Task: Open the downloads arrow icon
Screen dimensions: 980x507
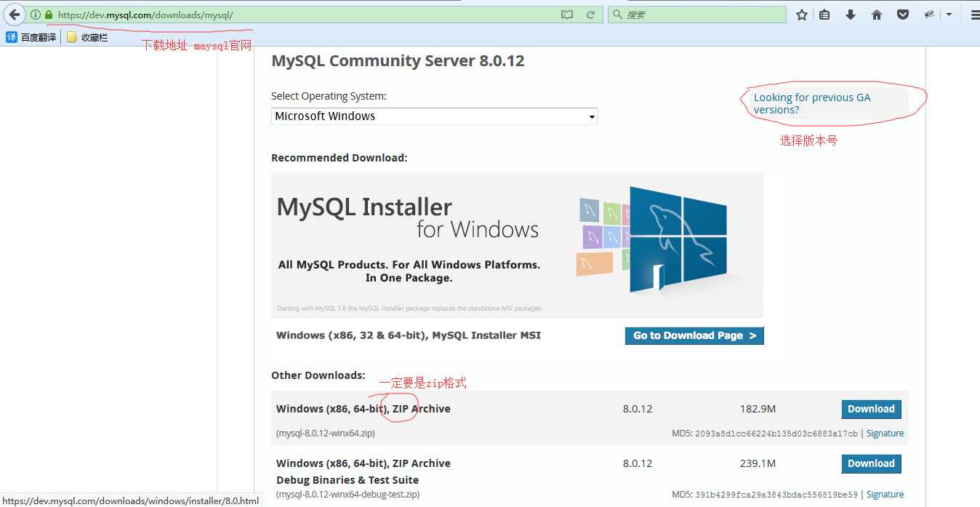Action: click(851, 15)
